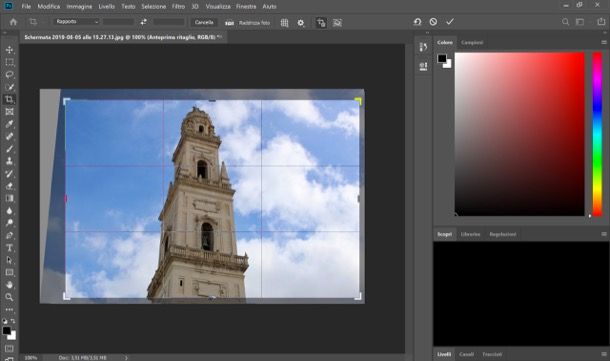Show extra tools via three dots
The image size is (610, 361).
click(x=9, y=310)
